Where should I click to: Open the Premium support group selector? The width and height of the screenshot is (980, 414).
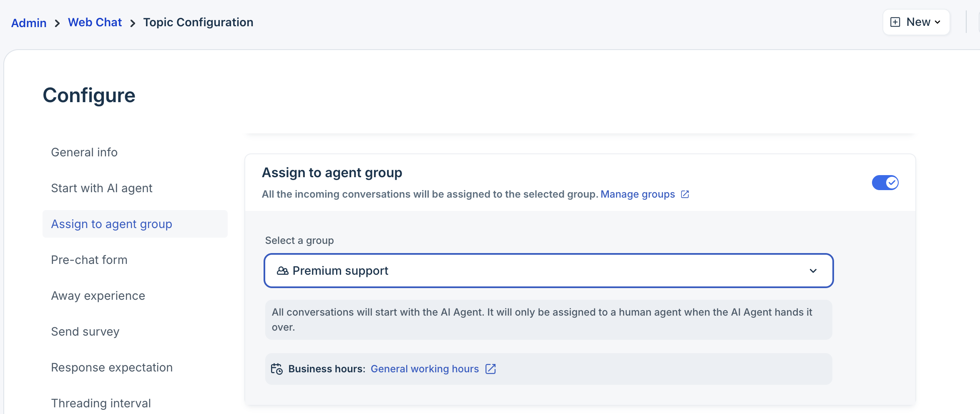(548, 271)
